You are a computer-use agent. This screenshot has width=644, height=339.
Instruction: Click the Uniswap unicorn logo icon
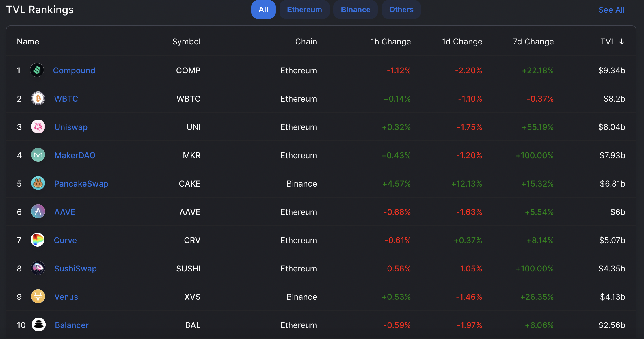(38, 126)
